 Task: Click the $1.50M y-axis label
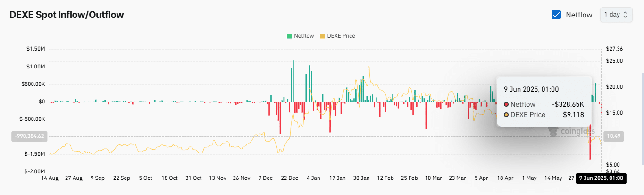(x=35, y=49)
